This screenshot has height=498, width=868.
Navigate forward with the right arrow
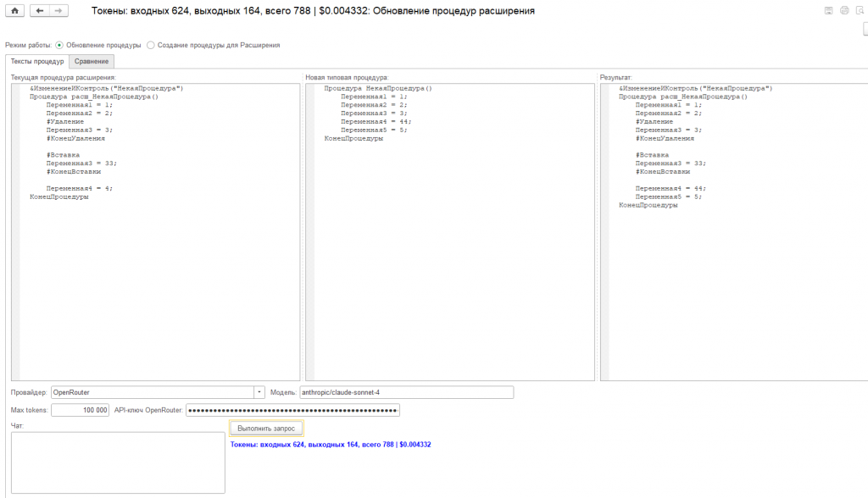(x=58, y=10)
